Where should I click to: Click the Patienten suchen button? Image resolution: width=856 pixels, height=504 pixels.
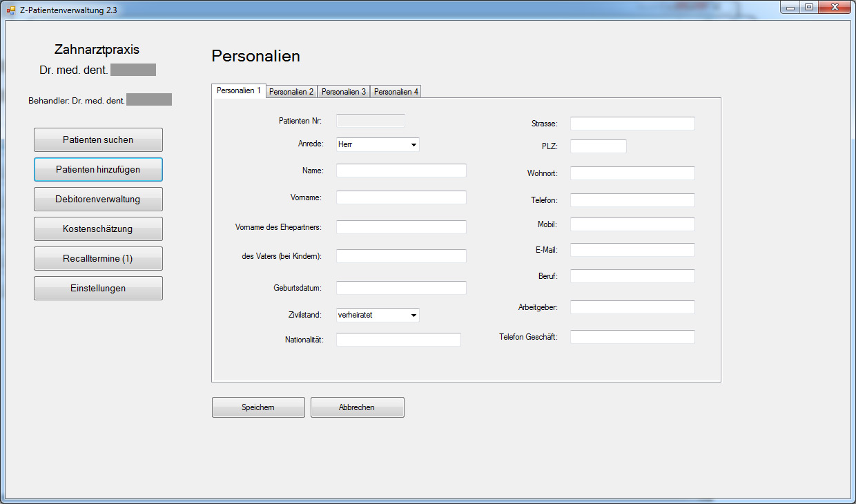pos(98,140)
